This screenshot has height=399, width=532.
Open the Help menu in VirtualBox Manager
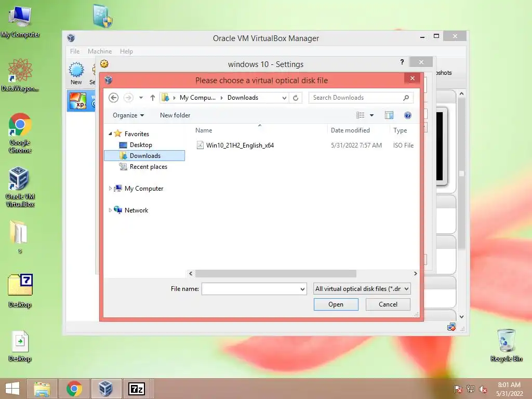pos(126,51)
